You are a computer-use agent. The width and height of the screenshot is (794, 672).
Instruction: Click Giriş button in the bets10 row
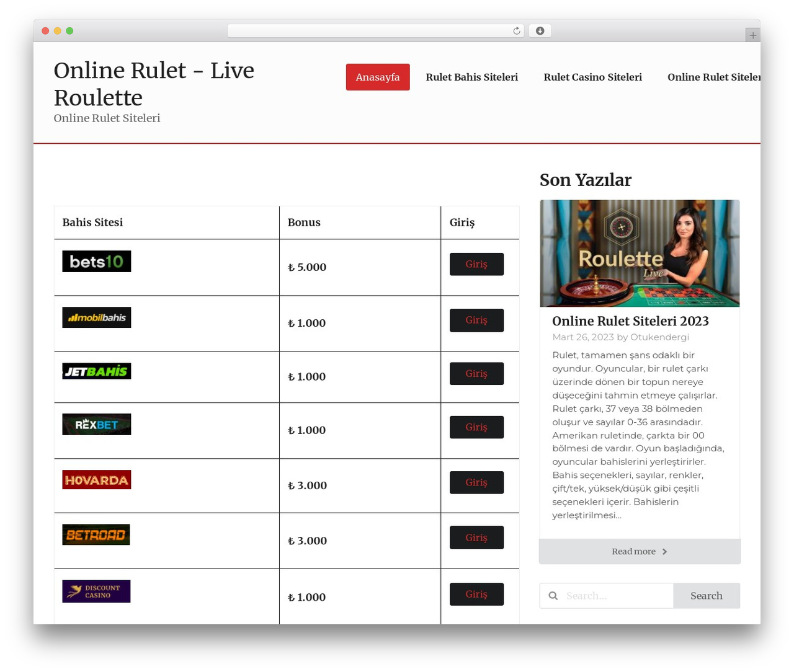pos(476,264)
